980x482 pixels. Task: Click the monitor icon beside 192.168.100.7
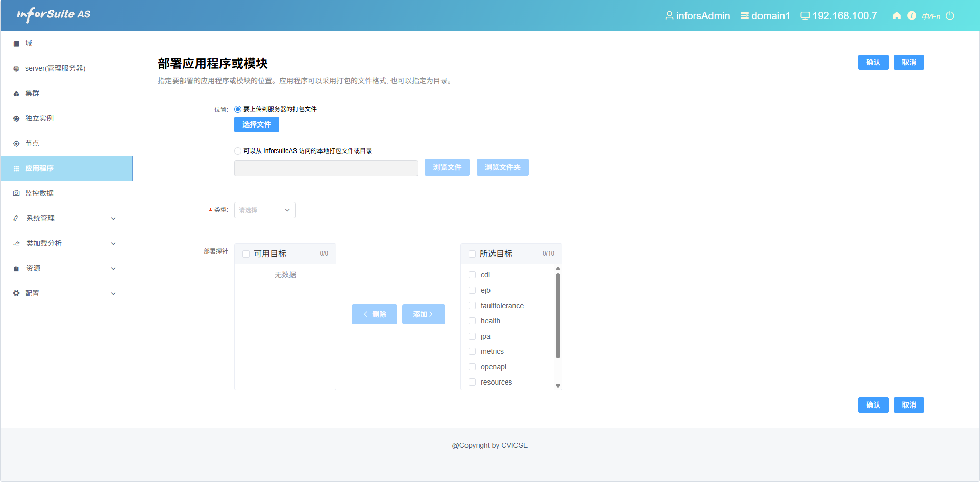(805, 16)
